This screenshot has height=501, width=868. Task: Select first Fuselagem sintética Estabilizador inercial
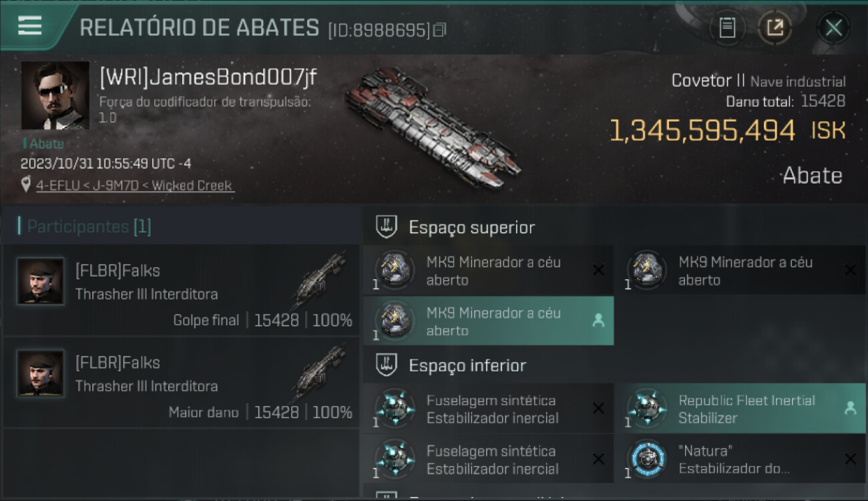pos(488,409)
